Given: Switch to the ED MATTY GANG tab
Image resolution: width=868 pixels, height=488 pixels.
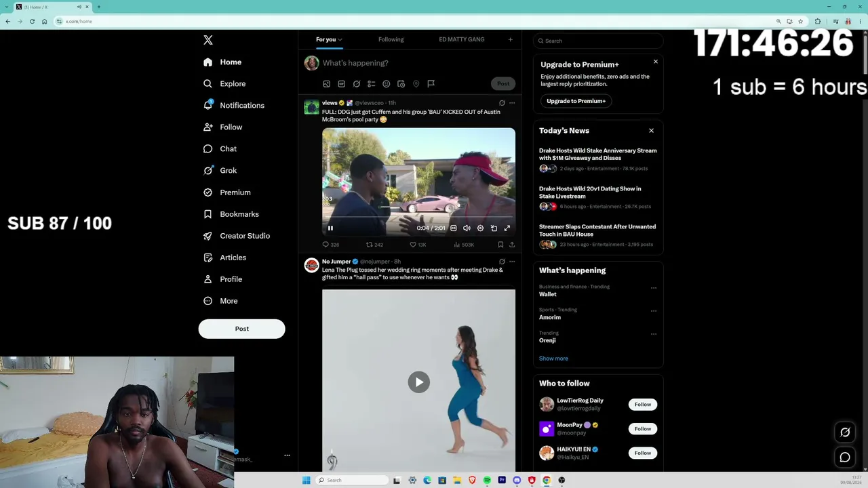Looking at the screenshot, I should (x=462, y=39).
